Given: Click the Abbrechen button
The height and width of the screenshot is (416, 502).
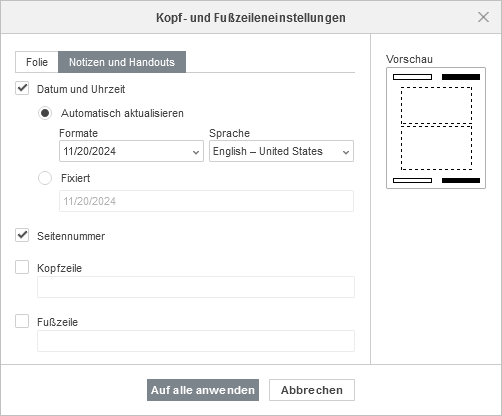Looking at the screenshot, I should pyautogui.click(x=312, y=390).
